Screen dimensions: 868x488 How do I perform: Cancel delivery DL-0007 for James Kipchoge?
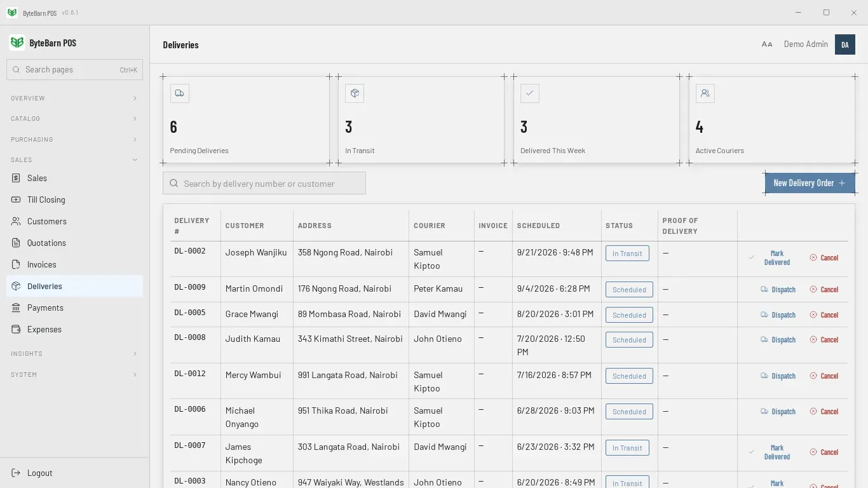[x=824, y=452]
